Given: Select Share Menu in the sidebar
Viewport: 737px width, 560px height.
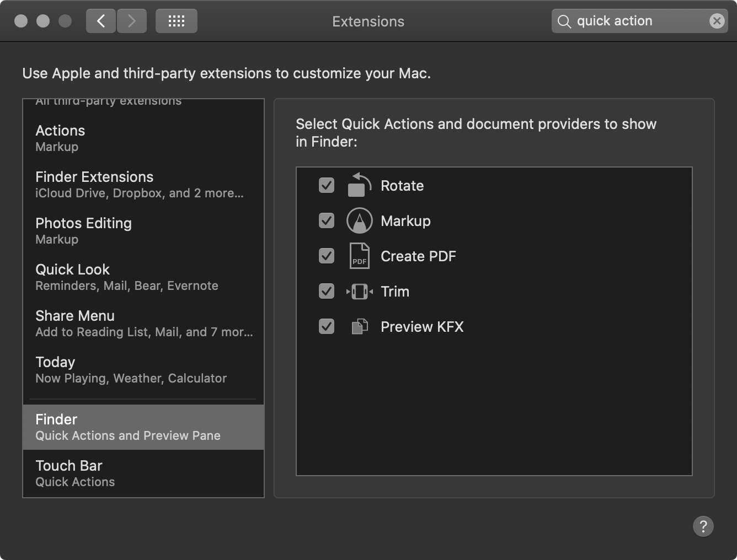Looking at the screenshot, I should (x=143, y=323).
